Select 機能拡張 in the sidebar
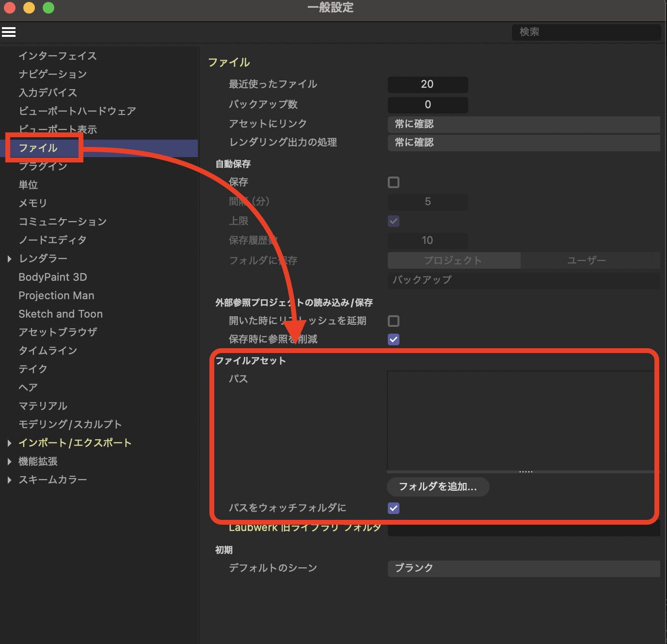667x644 pixels. tap(38, 461)
